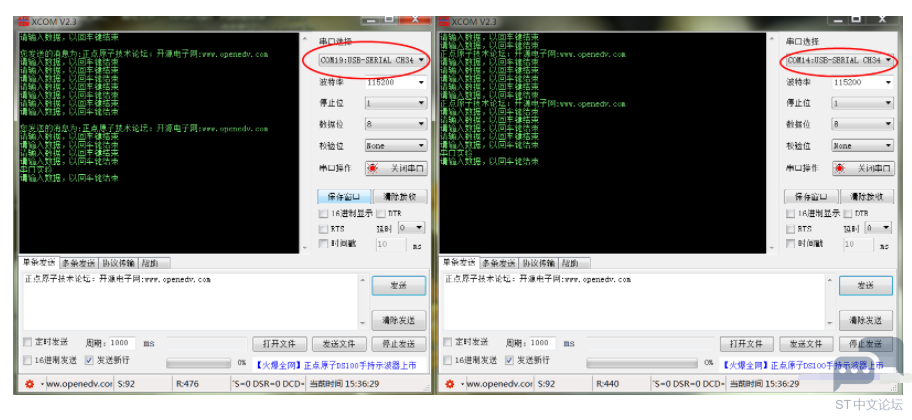Enable 16进制显示 checkbox in COM19 window
The width and height of the screenshot is (912, 420).
point(323,213)
